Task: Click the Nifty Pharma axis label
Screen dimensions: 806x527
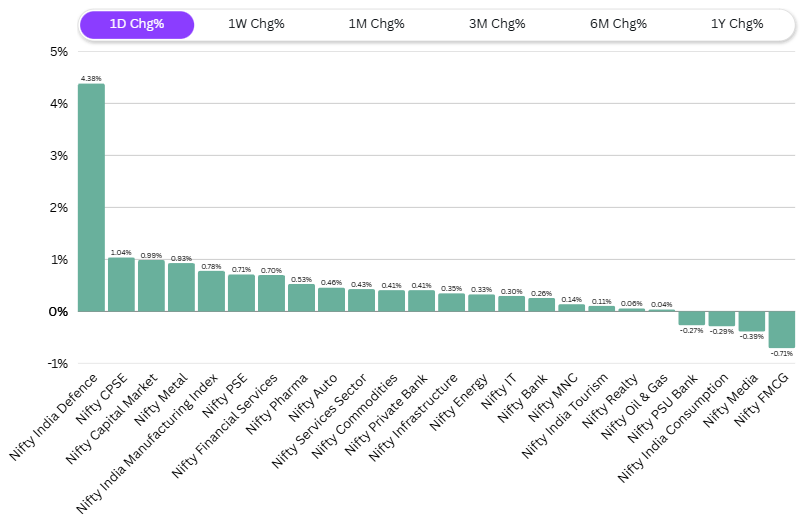Action: [277, 404]
